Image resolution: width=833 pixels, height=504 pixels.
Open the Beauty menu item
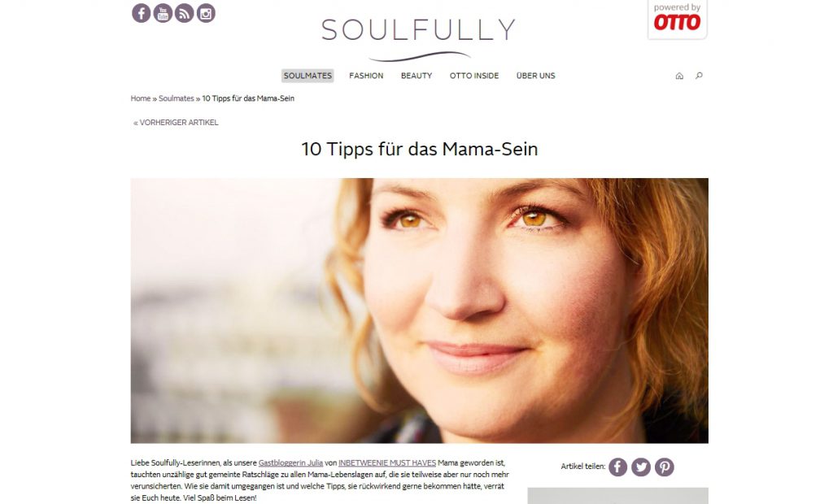click(416, 76)
